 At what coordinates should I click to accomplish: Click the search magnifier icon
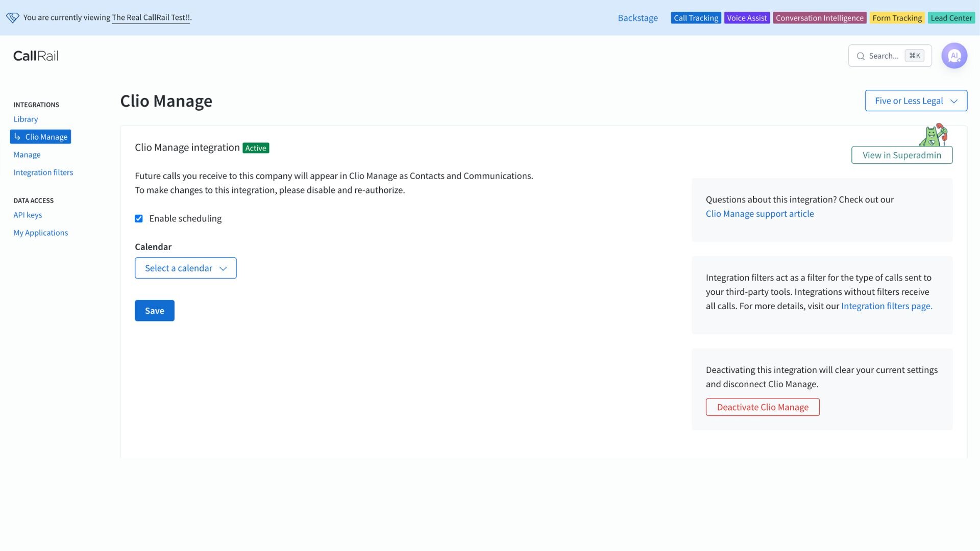point(861,56)
